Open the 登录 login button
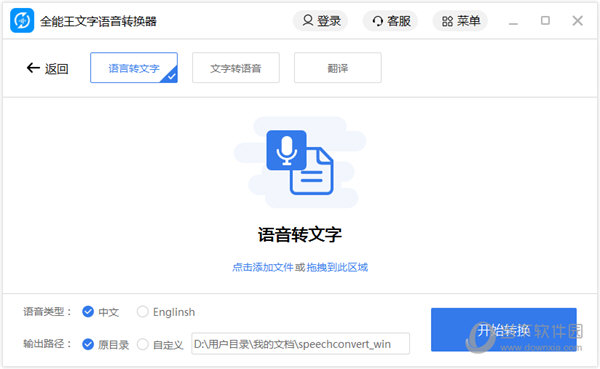The width and height of the screenshot is (600, 369). coord(321,21)
